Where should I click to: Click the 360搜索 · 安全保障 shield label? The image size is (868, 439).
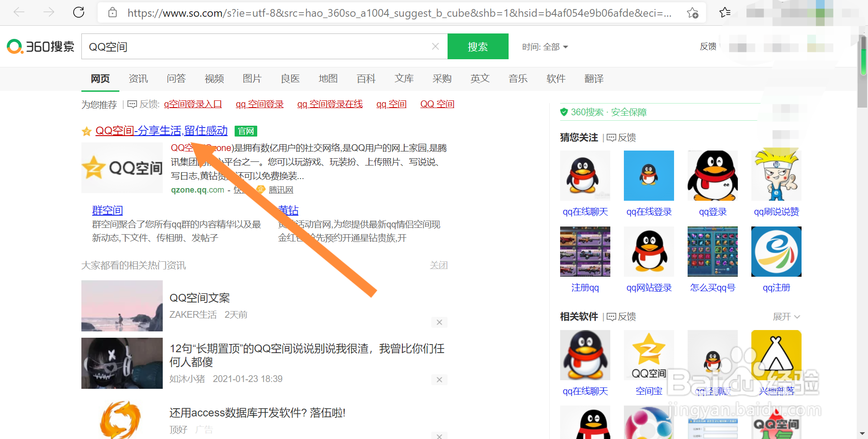pos(604,112)
